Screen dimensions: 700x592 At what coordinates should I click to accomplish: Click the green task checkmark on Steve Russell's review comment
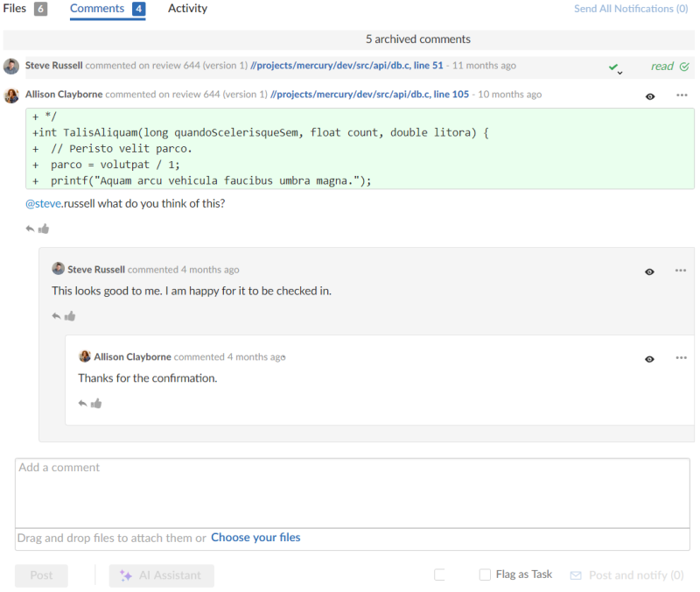pyautogui.click(x=612, y=66)
